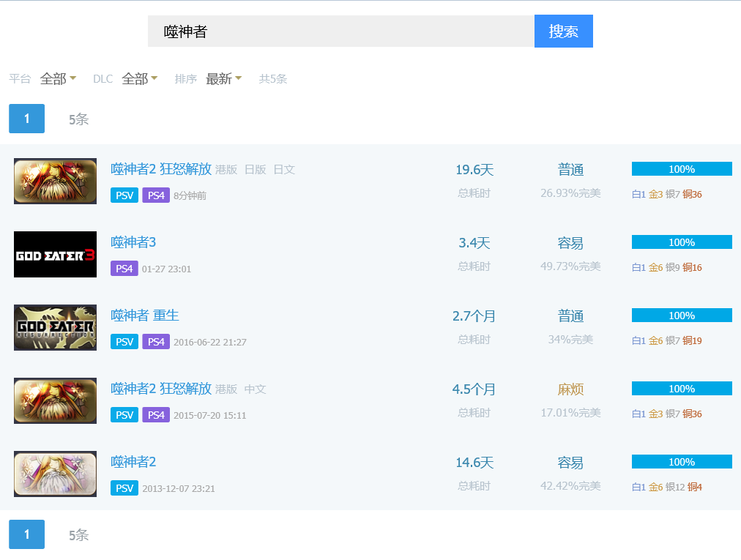Click 普通 difficulty on 噬神者 重生 row
This screenshot has height=560, width=741.
pos(570,316)
